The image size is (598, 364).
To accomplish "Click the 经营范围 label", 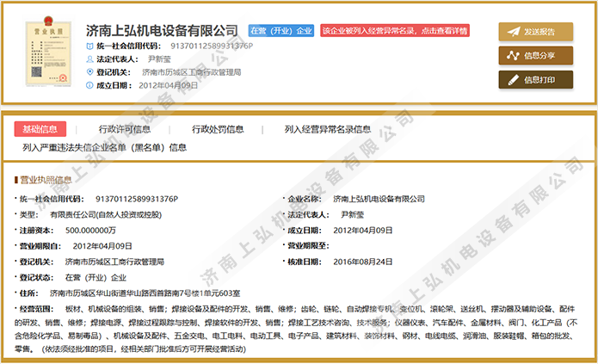I will pos(36,309).
